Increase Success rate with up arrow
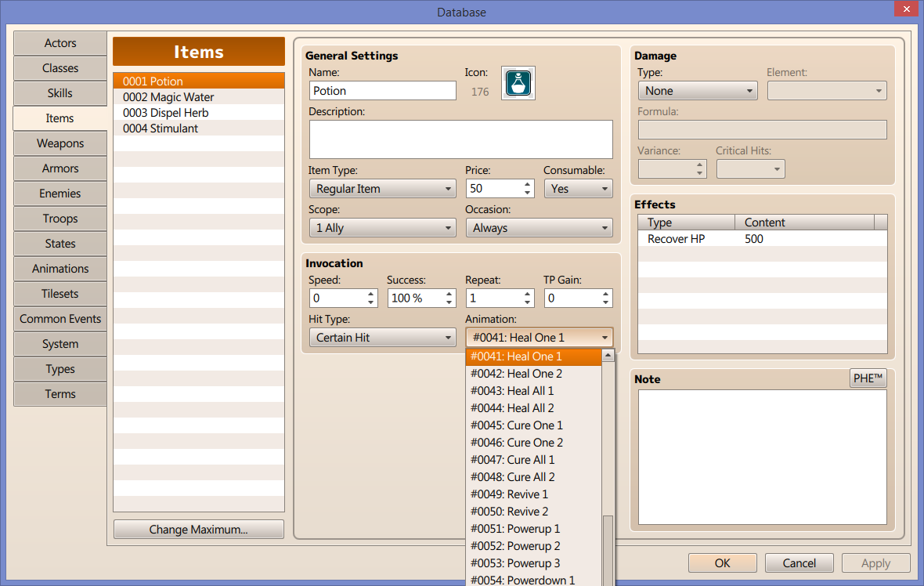This screenshot has height=586, width=924. click(x=449, y=295)
